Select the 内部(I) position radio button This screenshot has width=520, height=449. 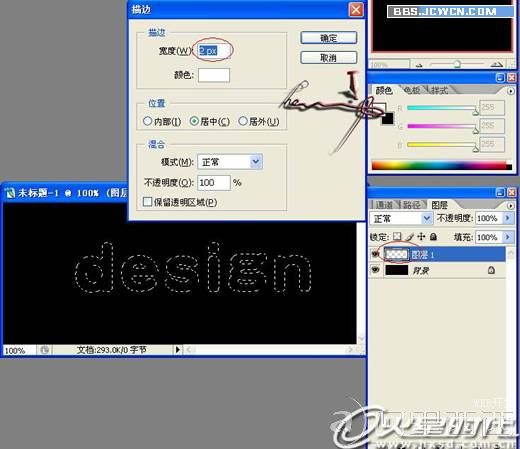[147, 121]
